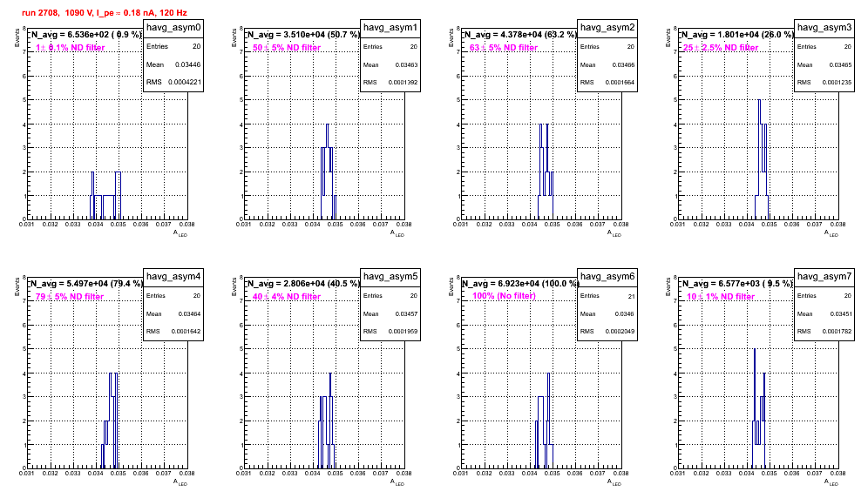Click RMS value 0.0001782

(x=837, y=332)
